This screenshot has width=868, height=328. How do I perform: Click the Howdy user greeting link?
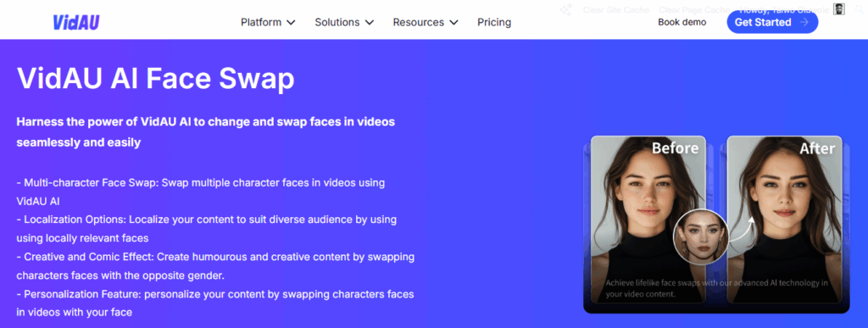tap(784, 9)
